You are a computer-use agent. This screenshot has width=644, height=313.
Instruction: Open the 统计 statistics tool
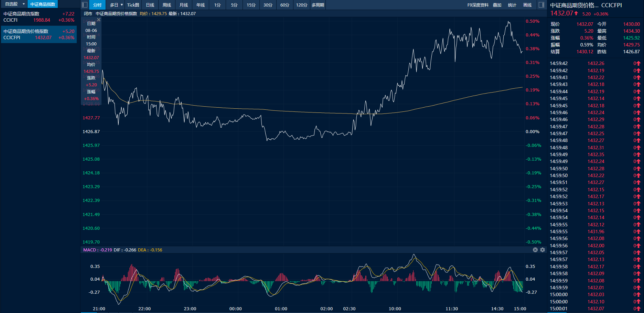pos(512,5)
